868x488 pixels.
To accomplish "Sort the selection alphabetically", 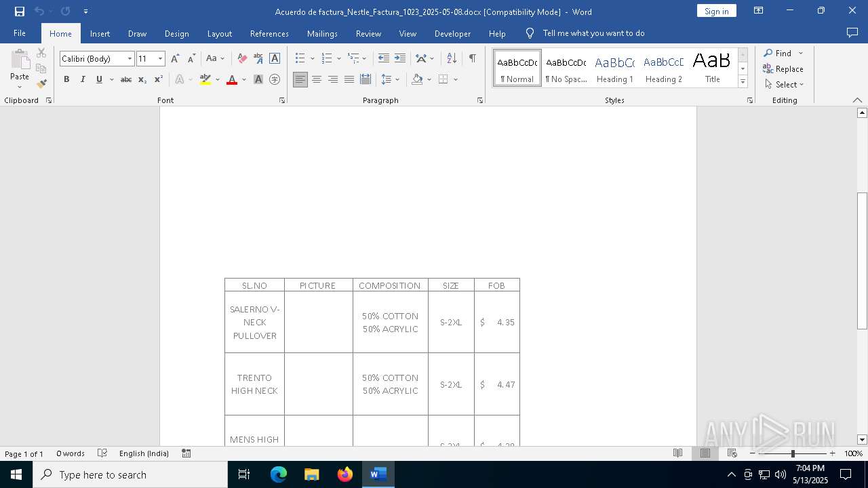I will pos(452,59).
